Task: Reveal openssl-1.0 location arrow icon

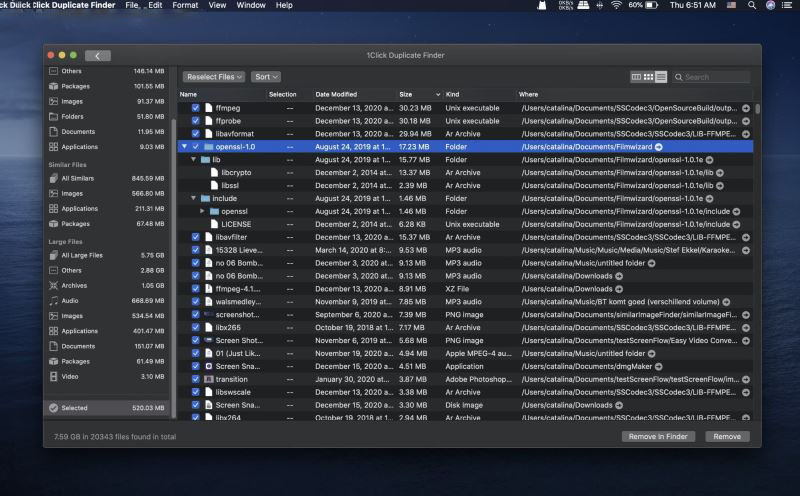Action: (659, 147)
